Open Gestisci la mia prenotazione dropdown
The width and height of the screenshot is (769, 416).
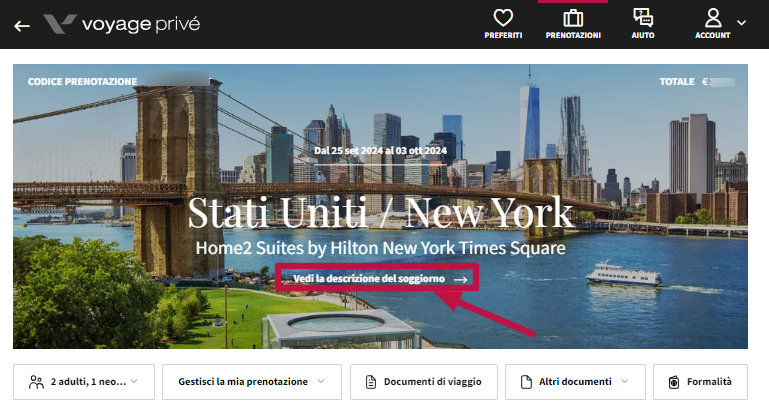[x=252, y=382]
